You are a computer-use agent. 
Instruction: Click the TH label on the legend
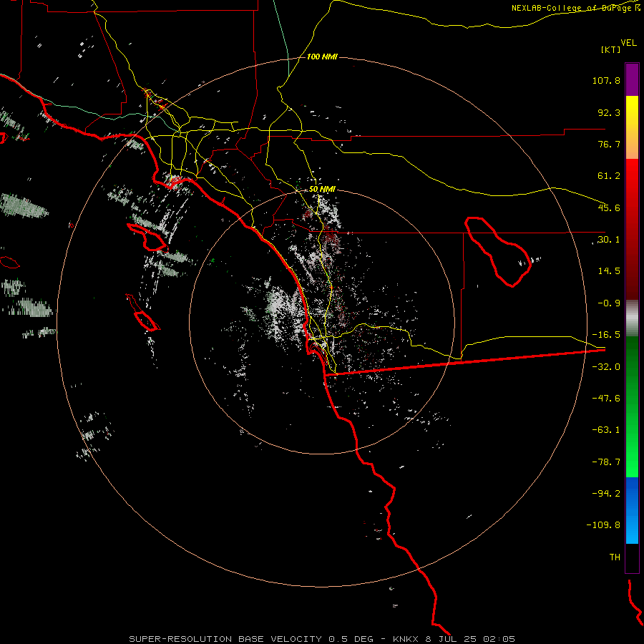(x=615, y=557)
